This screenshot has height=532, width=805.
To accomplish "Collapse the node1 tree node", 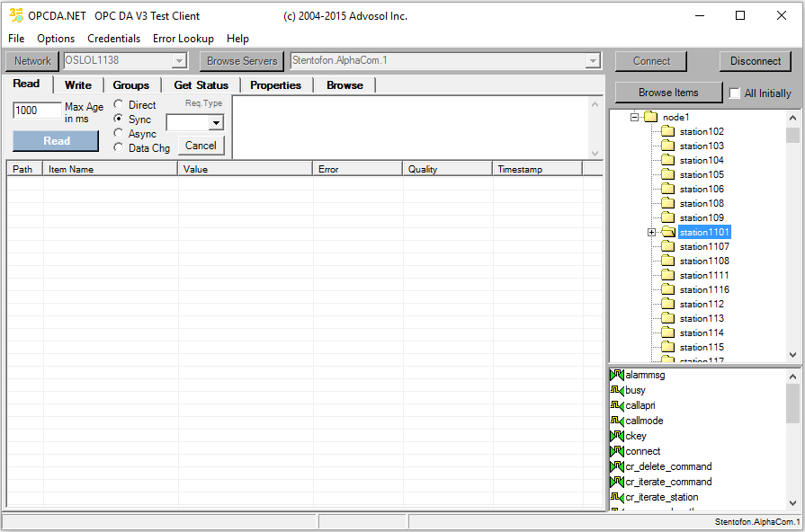I will 634,117.
